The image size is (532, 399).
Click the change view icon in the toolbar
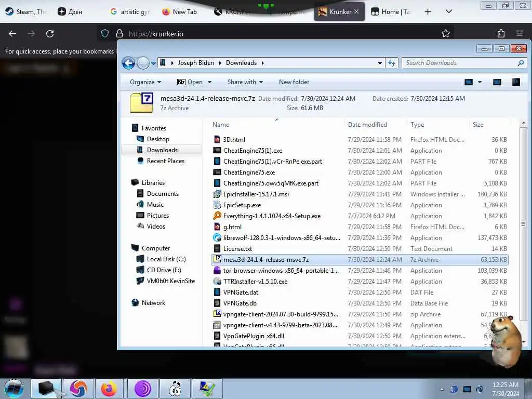tap(469, 82)
